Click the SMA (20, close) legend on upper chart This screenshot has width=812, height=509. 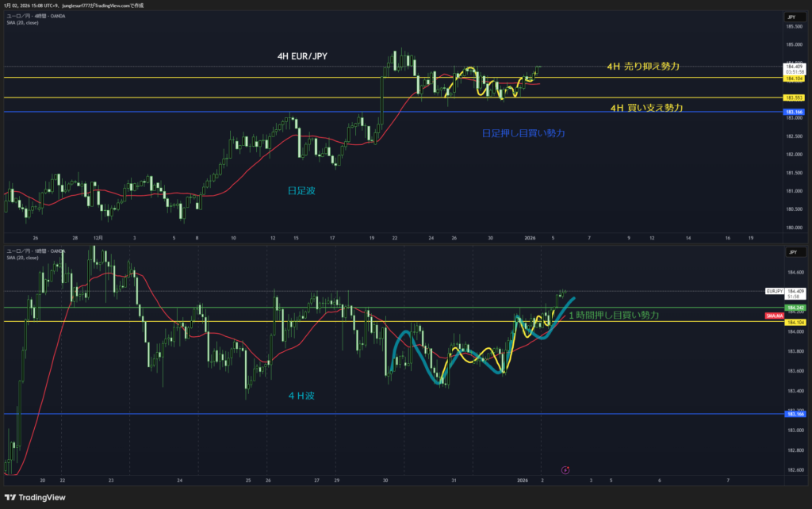click(x=22, y=22)
